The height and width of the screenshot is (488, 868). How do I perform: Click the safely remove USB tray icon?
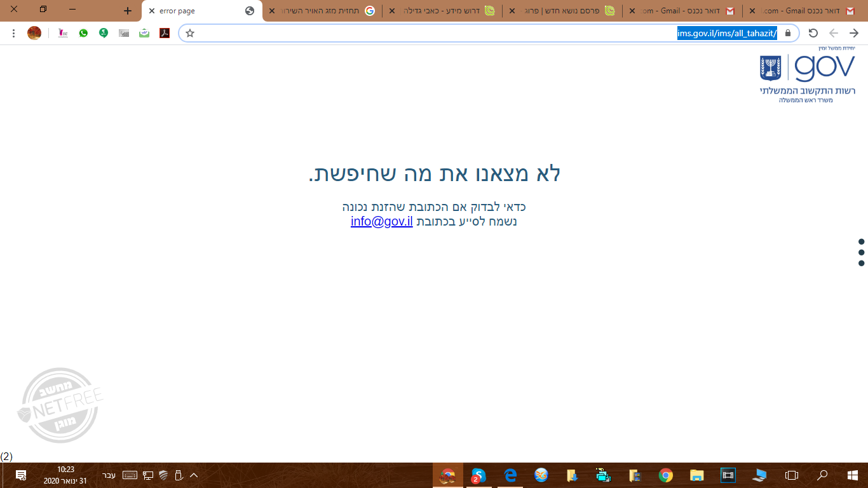179,475
